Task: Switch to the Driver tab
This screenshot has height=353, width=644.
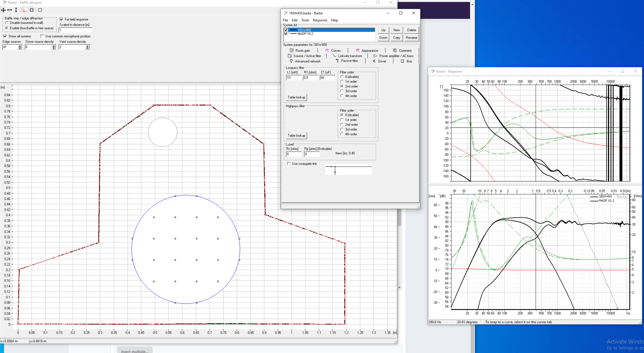Action: click(380, 61)
